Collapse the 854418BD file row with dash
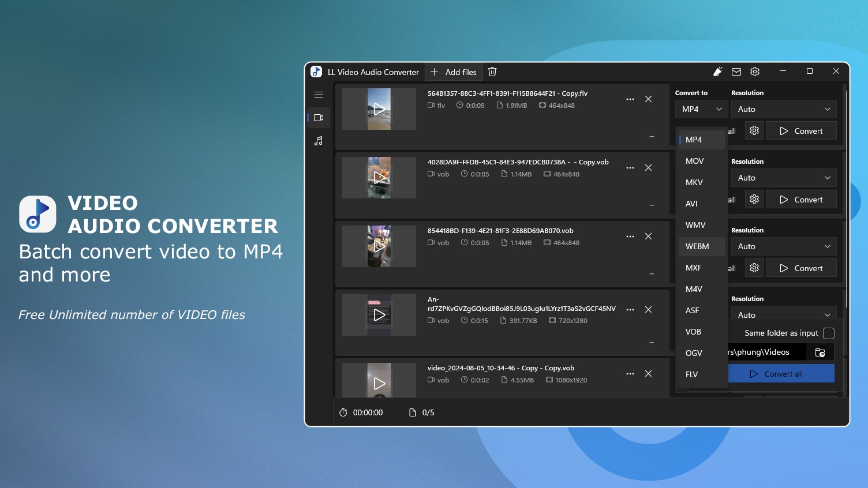This screenshot has height=488, width=868. point(652,274)
